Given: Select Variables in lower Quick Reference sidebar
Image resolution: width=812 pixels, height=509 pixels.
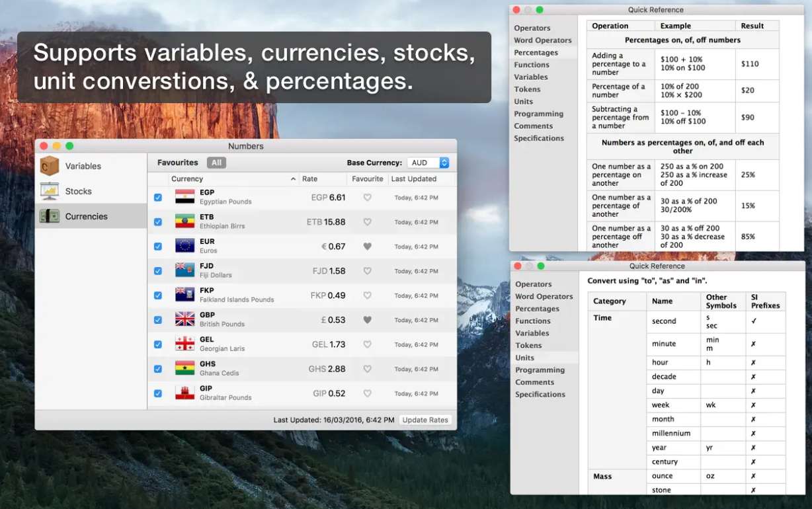Looking at the screenshot, I should (x=532, y=333).
